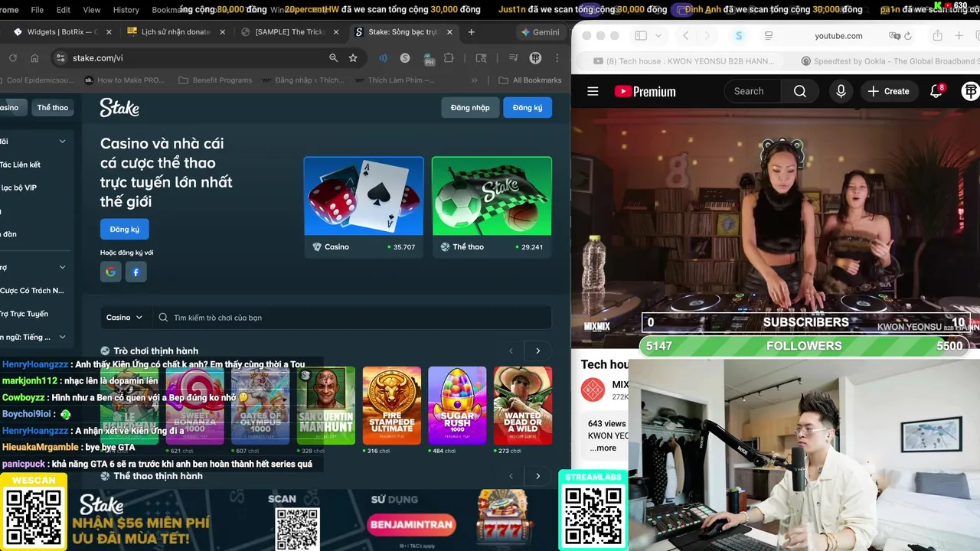The width and height of the screenshot is (980, 551).
Task: Click Đăng nhập button in header
Action: click(470, 108)
